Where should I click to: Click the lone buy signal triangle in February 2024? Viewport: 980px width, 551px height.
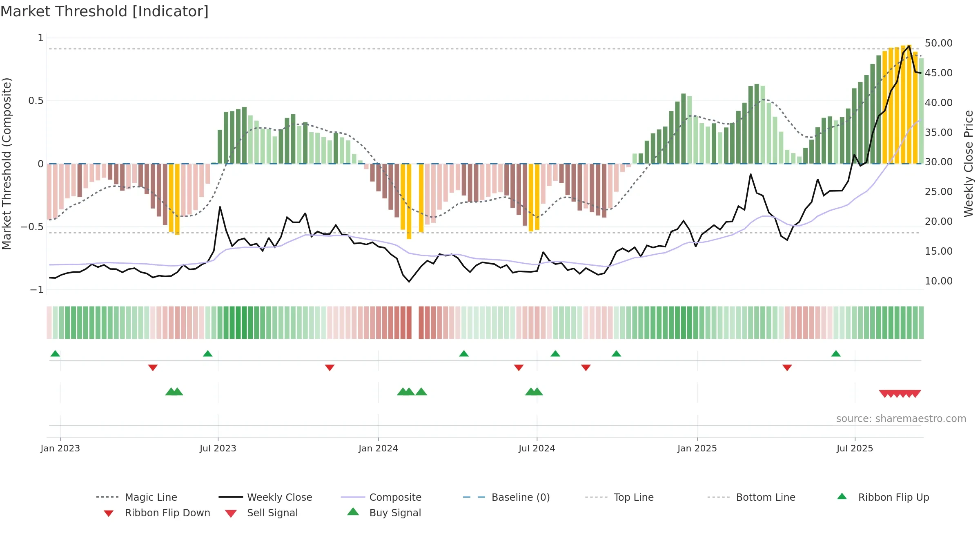click(421, 392)
